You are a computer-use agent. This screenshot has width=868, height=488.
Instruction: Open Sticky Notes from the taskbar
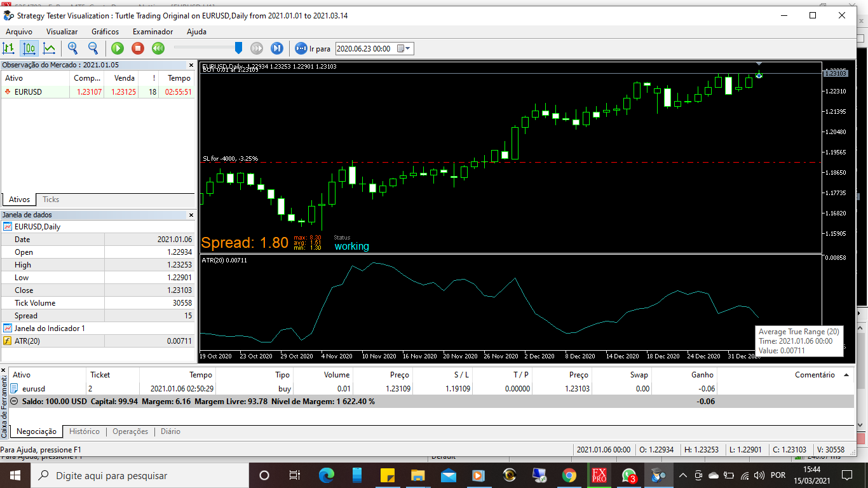387,475
